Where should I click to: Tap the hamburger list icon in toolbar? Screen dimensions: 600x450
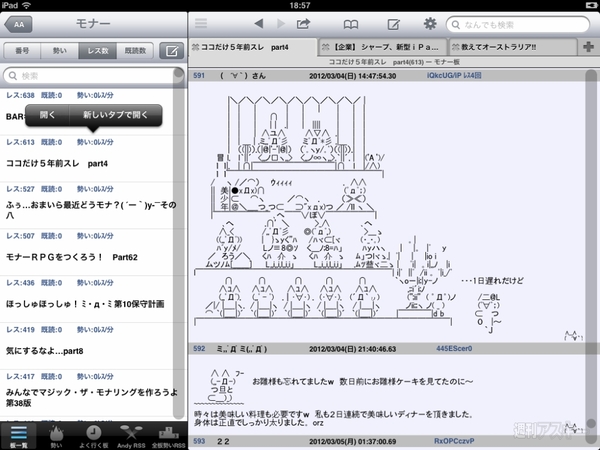click(x=201, y=24)
